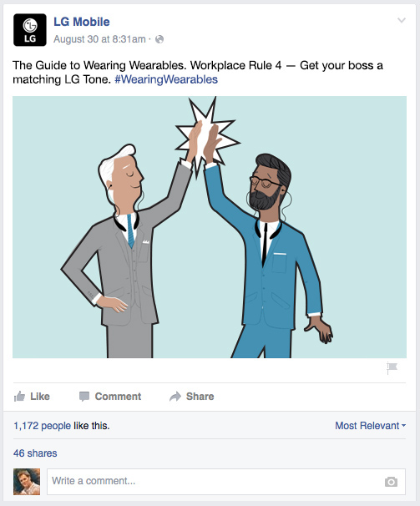Screen dimensions: 420x506
Task: Open the high-five illustration photo
Action: pos(210,227)
